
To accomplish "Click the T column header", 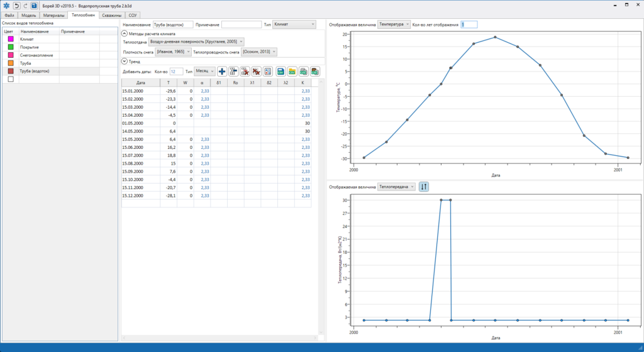I will [x=169, y=82].
